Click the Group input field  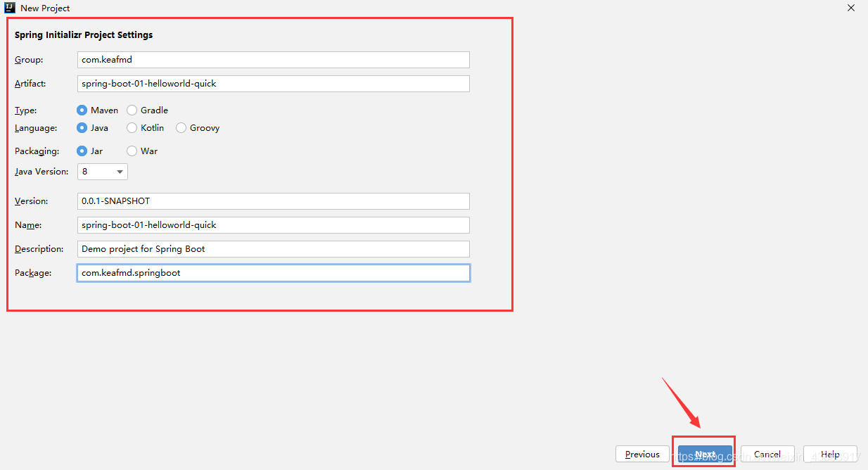pos(274,60)
